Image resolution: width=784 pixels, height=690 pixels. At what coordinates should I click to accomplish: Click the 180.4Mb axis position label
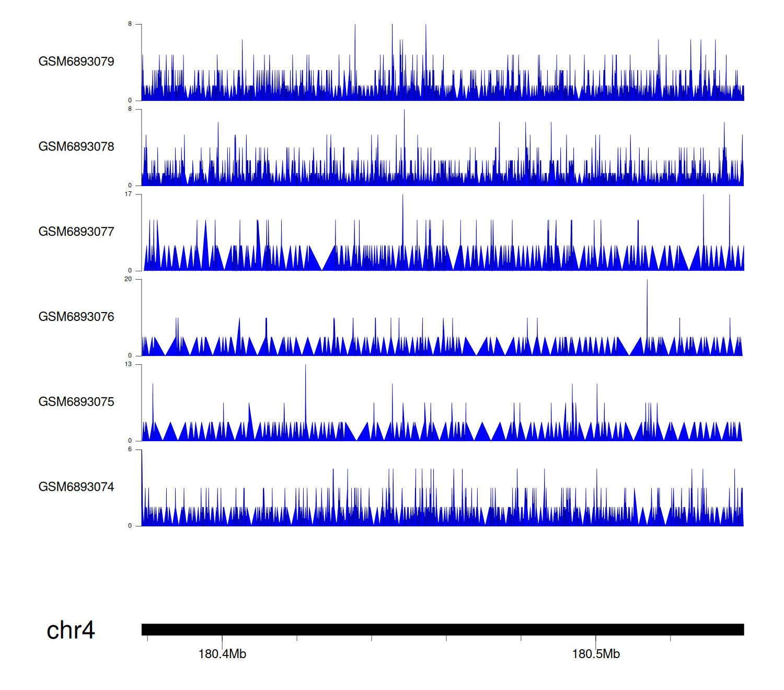(x=222, y=654)
